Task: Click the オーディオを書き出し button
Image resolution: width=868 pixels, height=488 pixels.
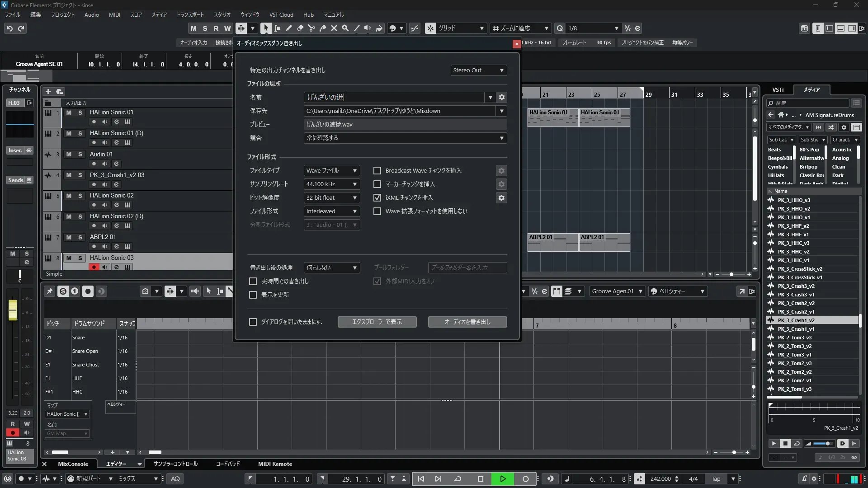Action: [467, 322]
